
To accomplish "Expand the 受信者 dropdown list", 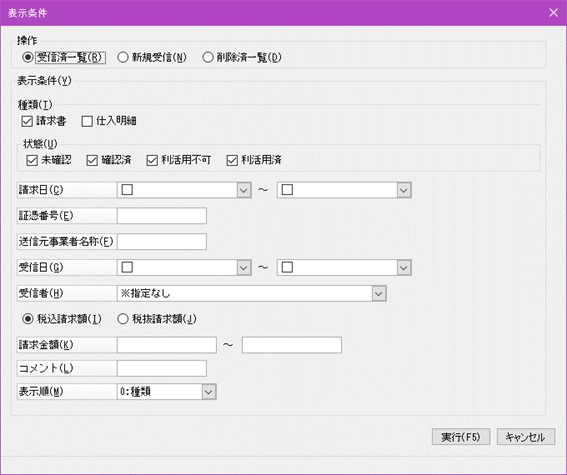I will 379,294.
